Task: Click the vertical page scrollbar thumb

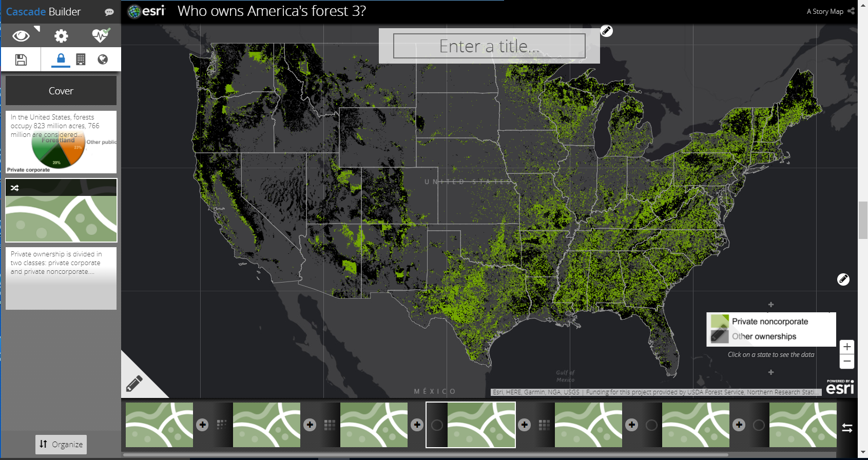Action: tap(863, 221)
